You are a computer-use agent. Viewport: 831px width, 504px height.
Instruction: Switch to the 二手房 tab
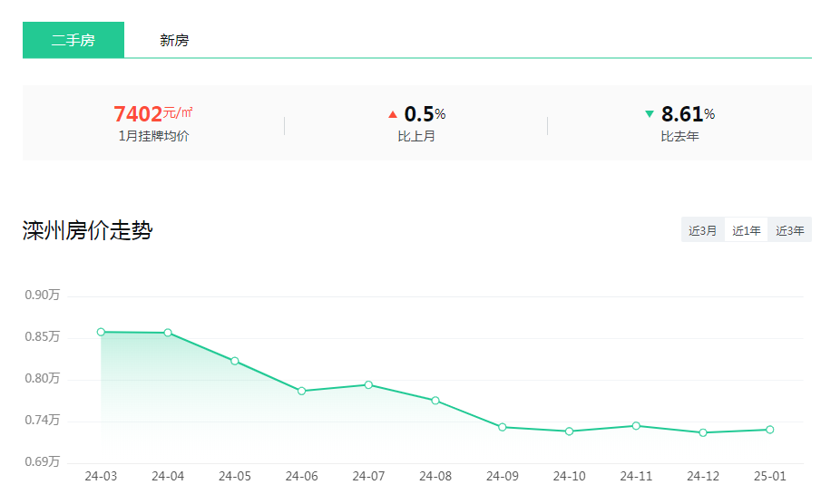pos(73,40)
